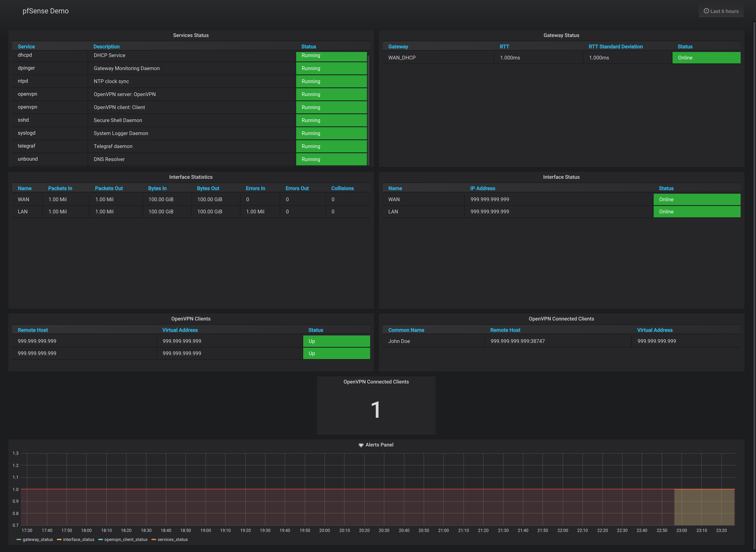
Task: Sort connected clients by Common Name
Action: [406, 330]
